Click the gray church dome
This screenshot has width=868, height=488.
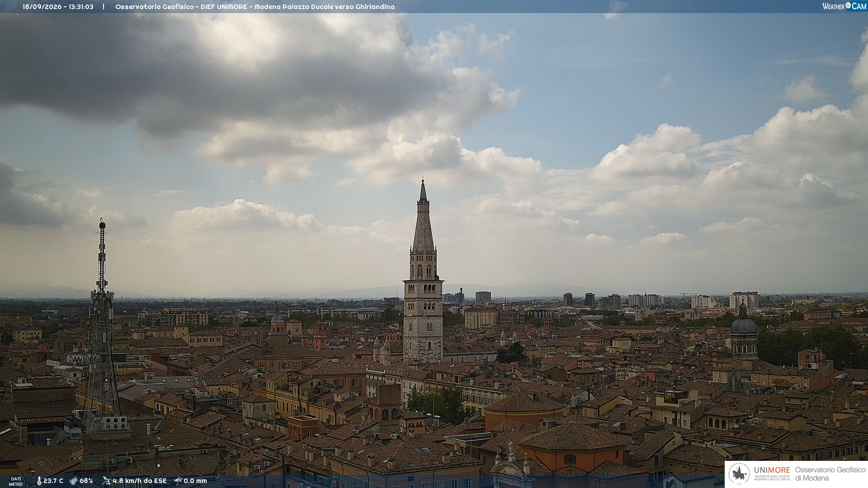point(743,324)
